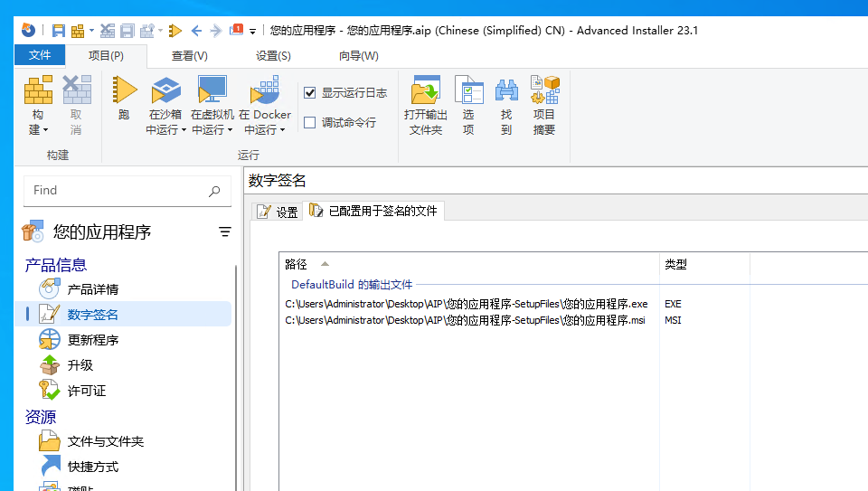
Task: Click the quick access Save All icon
Action: pos(127,31)
